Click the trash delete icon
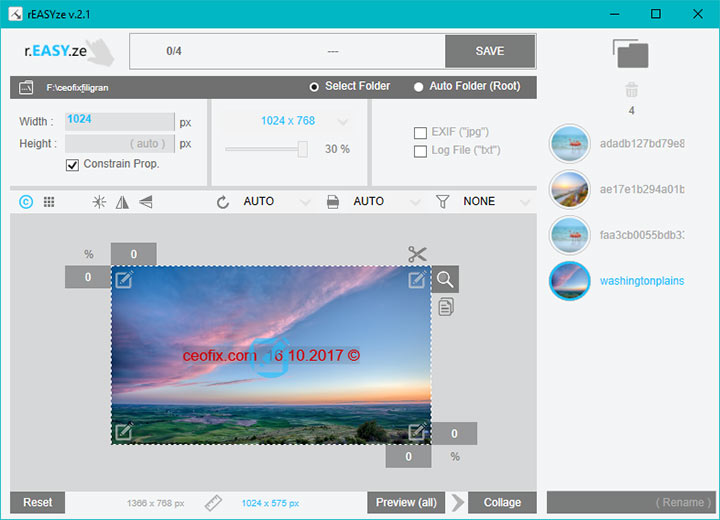 click(632, 90)
